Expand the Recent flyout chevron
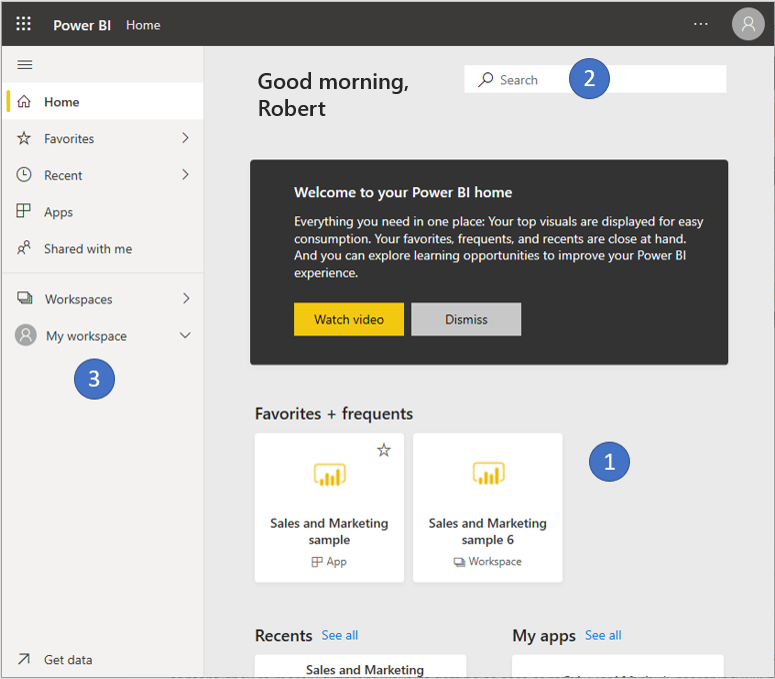 pyautogui.click(x=185, y=174)
